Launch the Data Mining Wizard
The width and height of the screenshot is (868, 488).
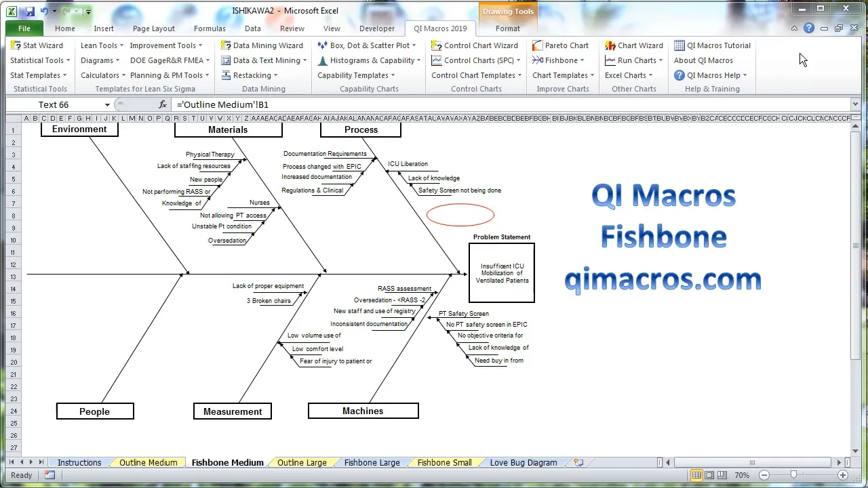262,45
